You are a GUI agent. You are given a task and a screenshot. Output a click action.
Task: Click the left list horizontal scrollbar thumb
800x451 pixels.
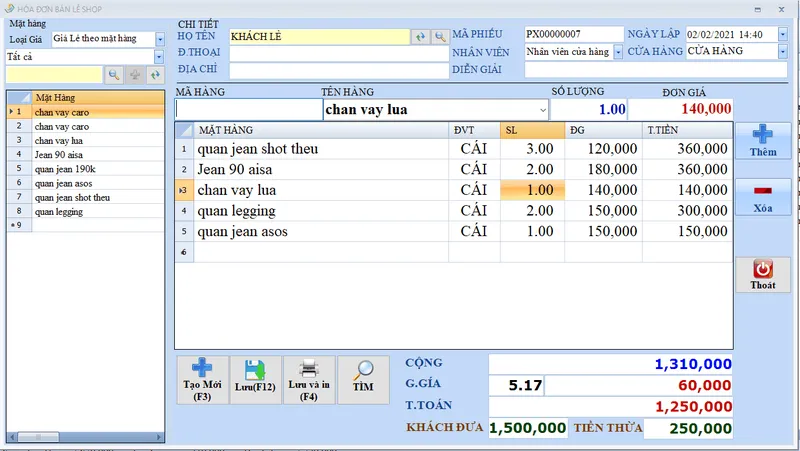[38, 437]
